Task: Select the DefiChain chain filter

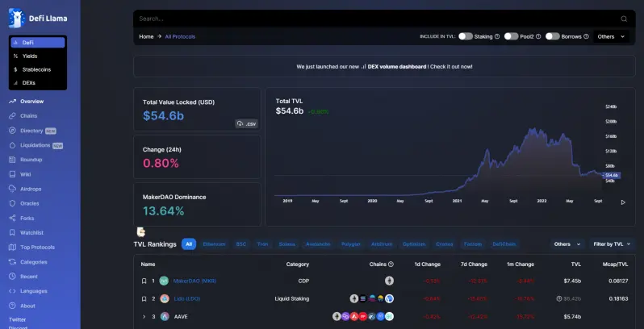Action: (x=504, y=244)
